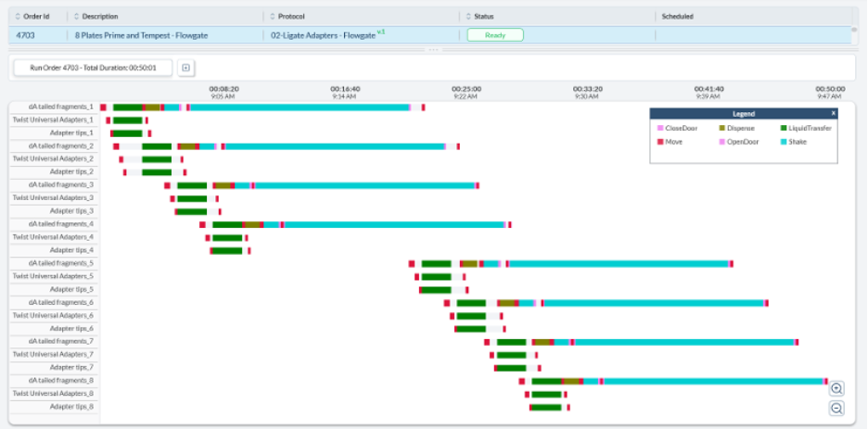Click the Dispense olive legend swatch
This screenshot has width=868, height=429.
(x=722, y=129)
